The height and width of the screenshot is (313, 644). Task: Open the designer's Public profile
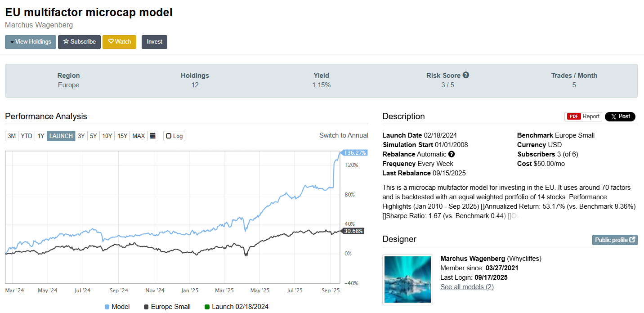pyautogui.click(x=614, y=240)
